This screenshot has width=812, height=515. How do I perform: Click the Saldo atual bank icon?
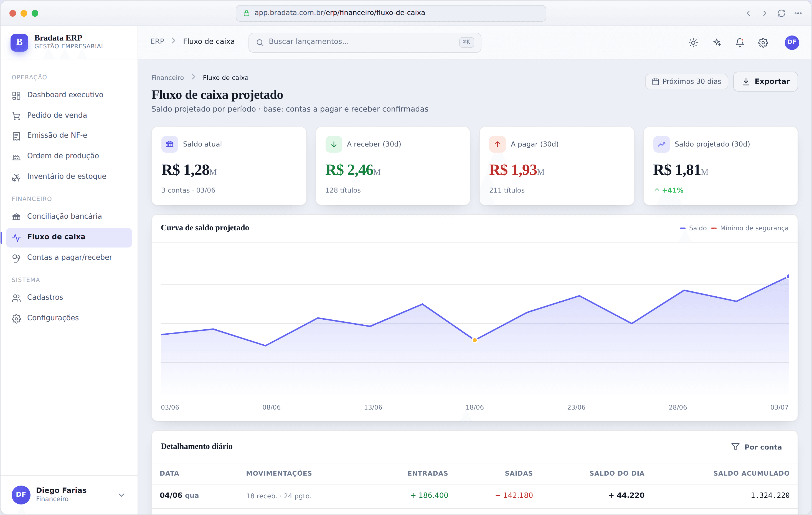point(170,144)
